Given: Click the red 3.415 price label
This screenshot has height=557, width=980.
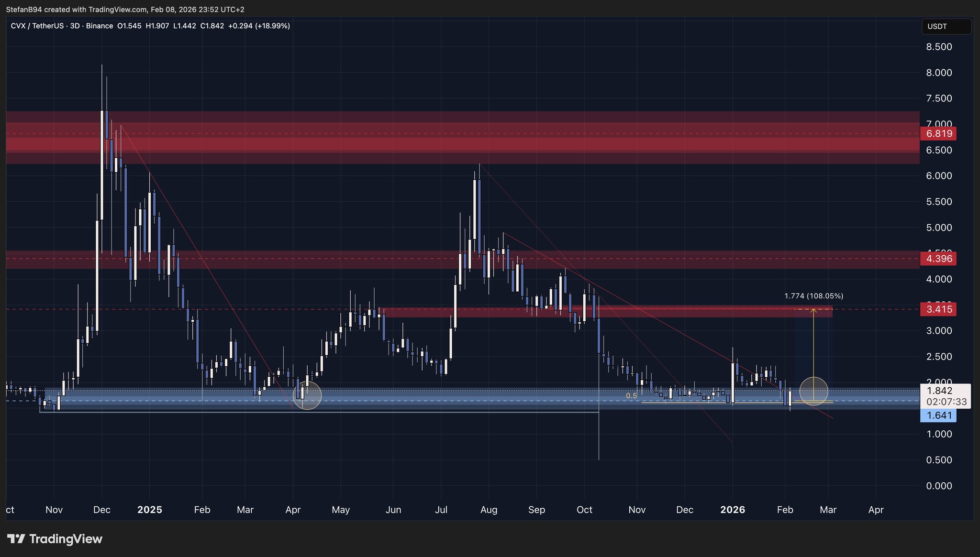Looking at the screenshot, I should tap(938, 309).
